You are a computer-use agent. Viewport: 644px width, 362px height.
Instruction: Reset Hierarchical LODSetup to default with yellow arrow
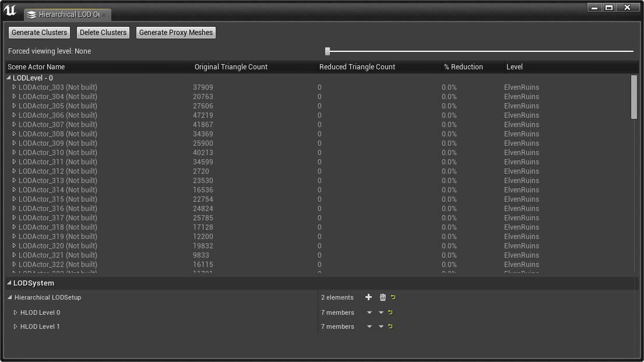[393, 297]
